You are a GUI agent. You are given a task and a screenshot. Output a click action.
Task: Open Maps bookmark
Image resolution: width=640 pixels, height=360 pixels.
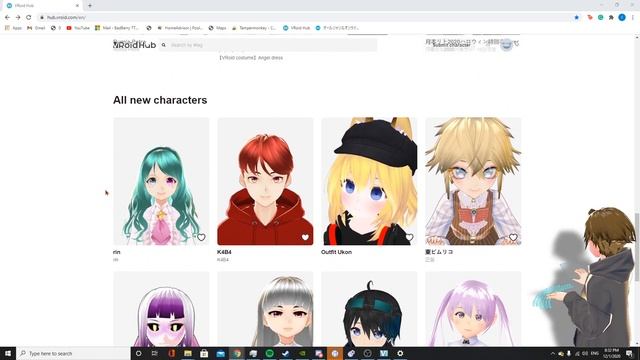(x=218, y=28)
